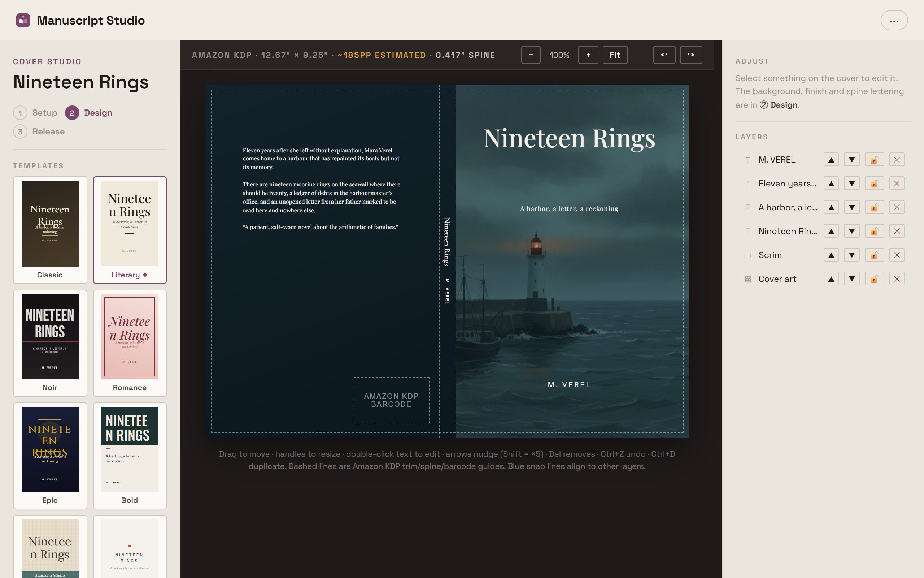Move the Nineteen Rin... layer up
This screenshot has width=924, height=578.
[x=831, y=231]
